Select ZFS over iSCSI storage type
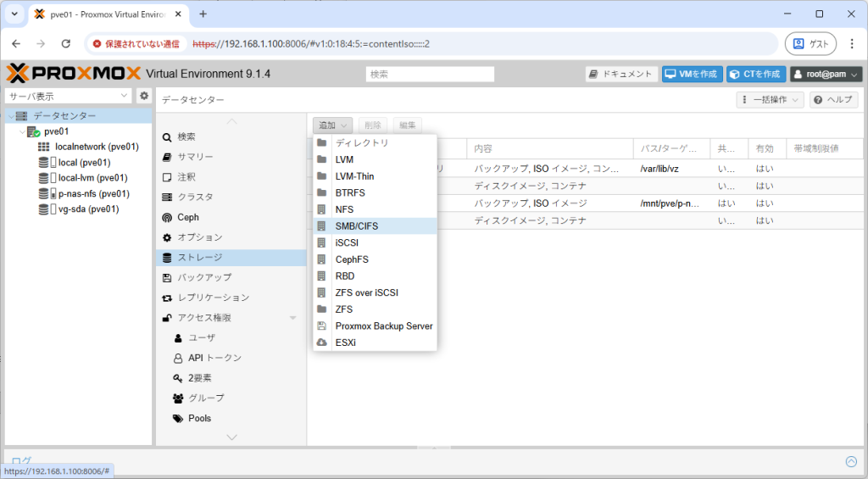The image size is (868, 479). pos(375,292)
